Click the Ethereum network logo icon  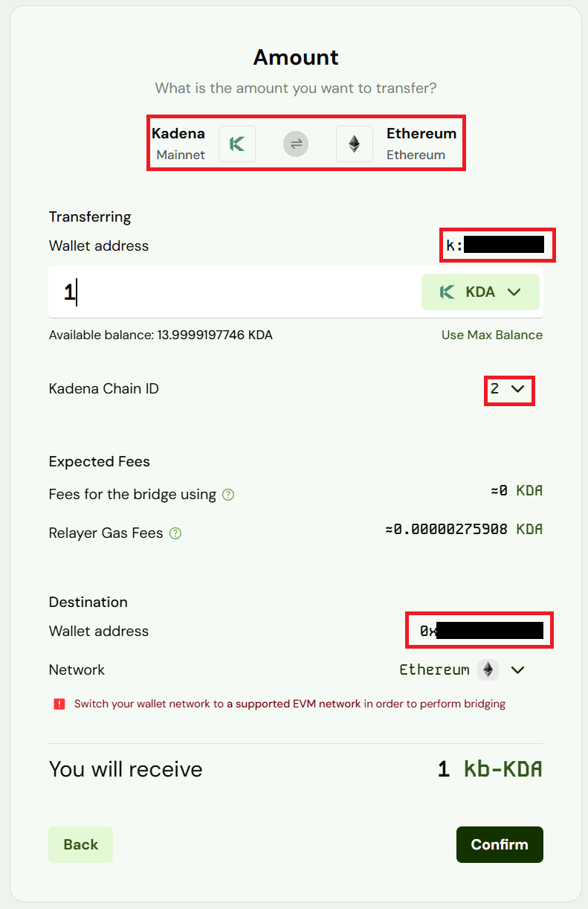coord(355,144)
